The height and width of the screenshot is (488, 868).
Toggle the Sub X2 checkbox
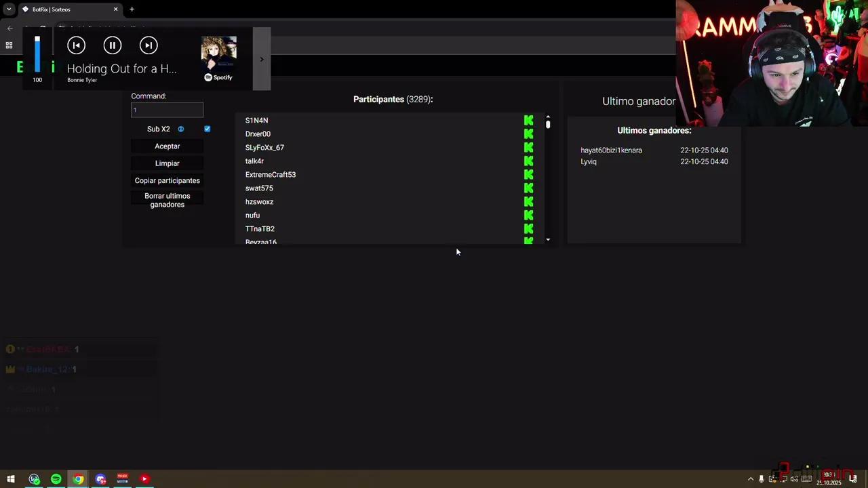208,129
